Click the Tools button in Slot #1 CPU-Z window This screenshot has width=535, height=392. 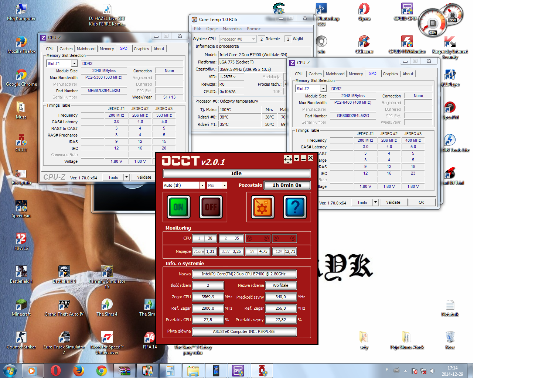tap(113, 177)
